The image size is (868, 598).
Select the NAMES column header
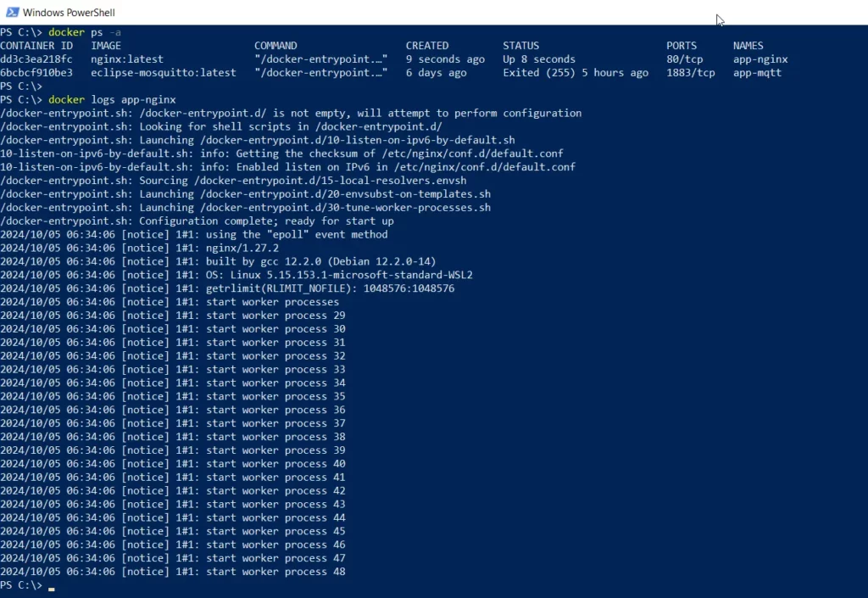(x=748, y=46)
